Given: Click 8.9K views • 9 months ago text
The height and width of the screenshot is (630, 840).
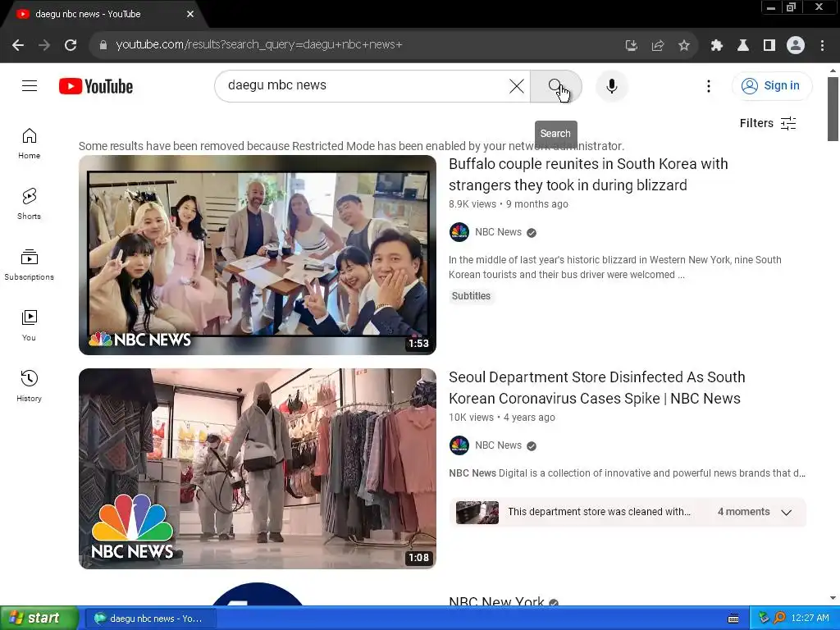Looking at the screenshot, I should pyautogui.click(x=509, y=204).
